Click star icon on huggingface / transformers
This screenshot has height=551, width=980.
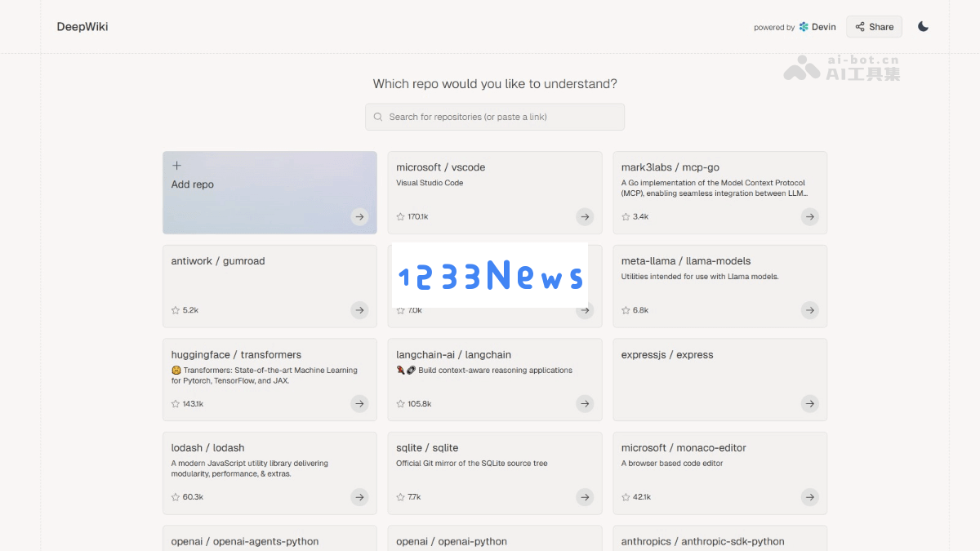(x=176, y=404)
